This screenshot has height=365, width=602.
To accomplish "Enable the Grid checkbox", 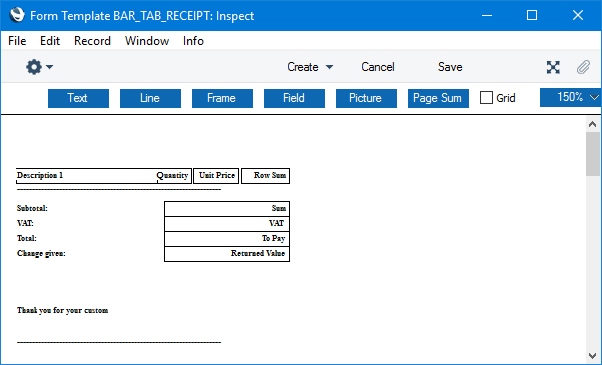I will coord(486,98).
